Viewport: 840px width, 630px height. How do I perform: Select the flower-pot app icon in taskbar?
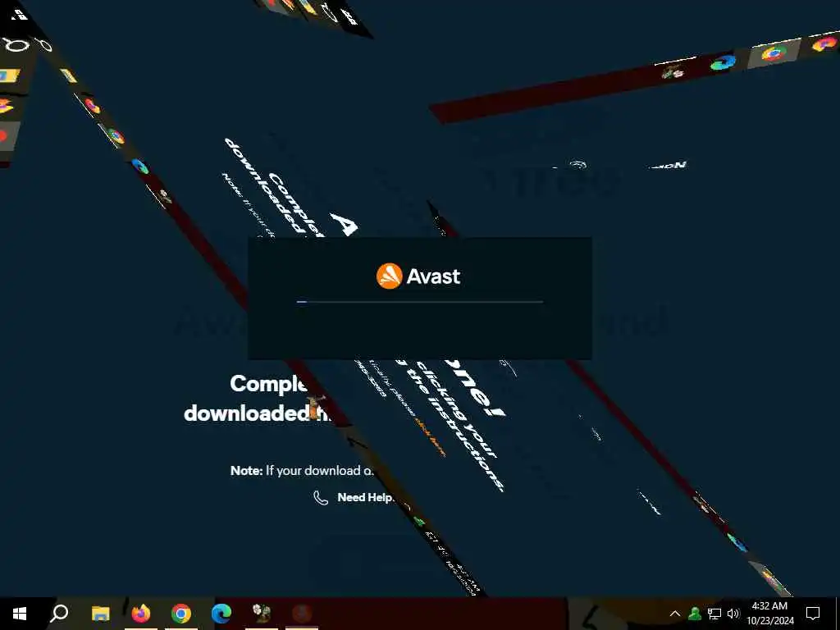[x=262, y=613]
